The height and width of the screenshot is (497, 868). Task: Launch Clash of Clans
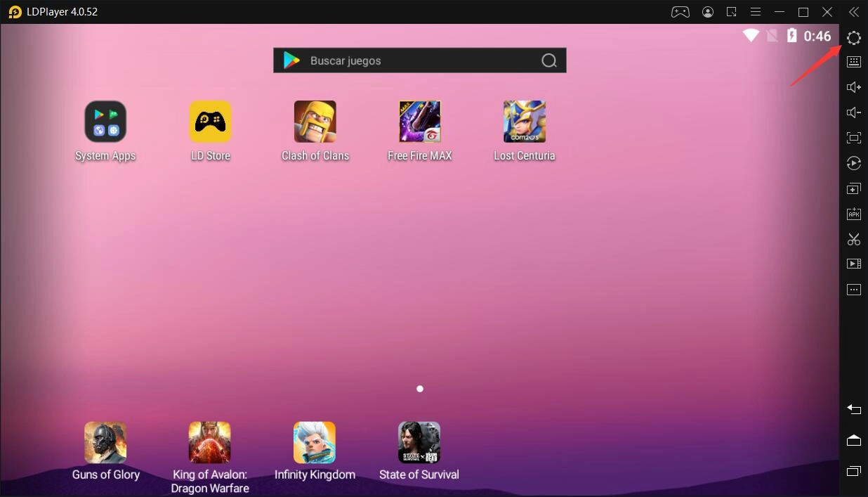[315, 131]
